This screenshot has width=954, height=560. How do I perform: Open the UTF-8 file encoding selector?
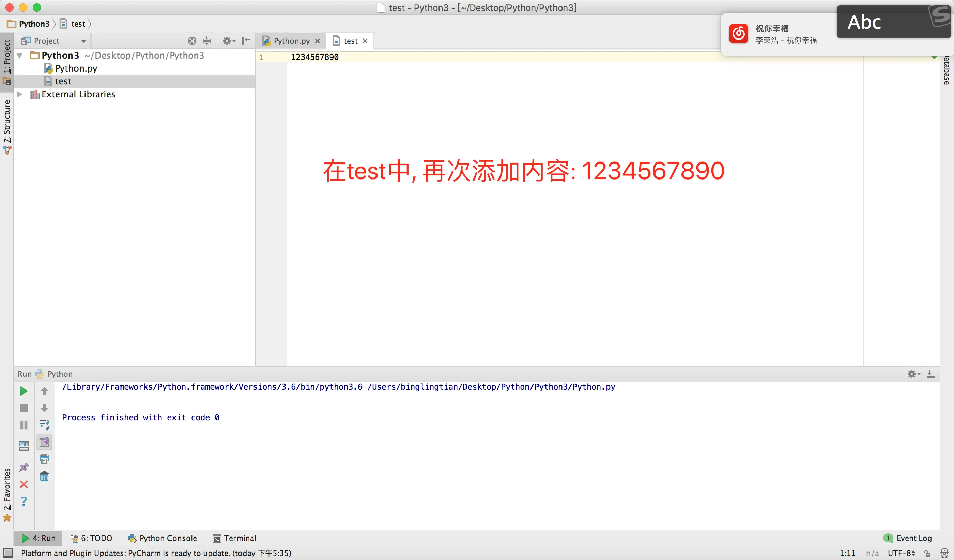click(902, 553)
